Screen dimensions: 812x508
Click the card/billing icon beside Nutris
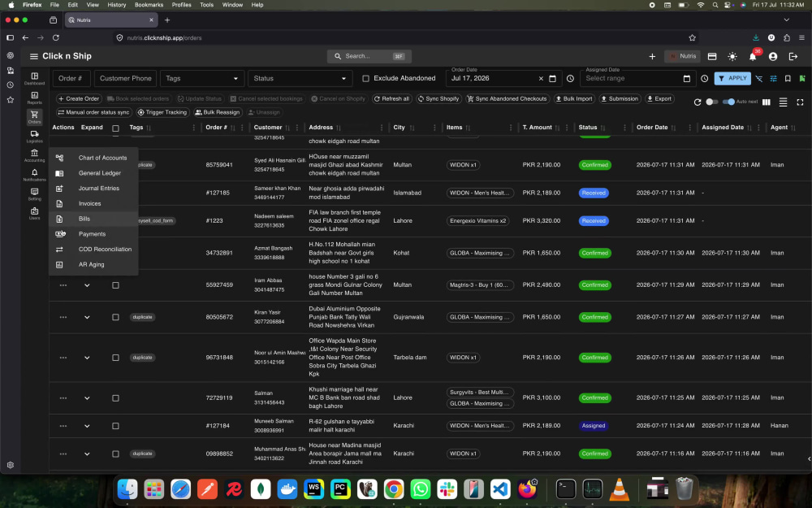tap(712, 57)
